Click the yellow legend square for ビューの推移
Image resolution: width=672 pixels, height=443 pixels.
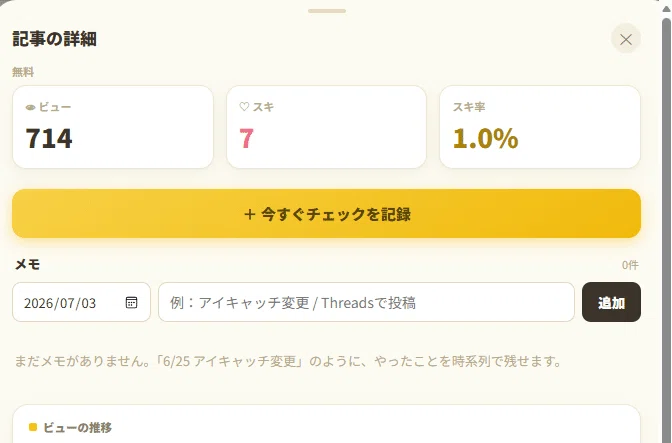pyautogui.click(x=33, y=427)
